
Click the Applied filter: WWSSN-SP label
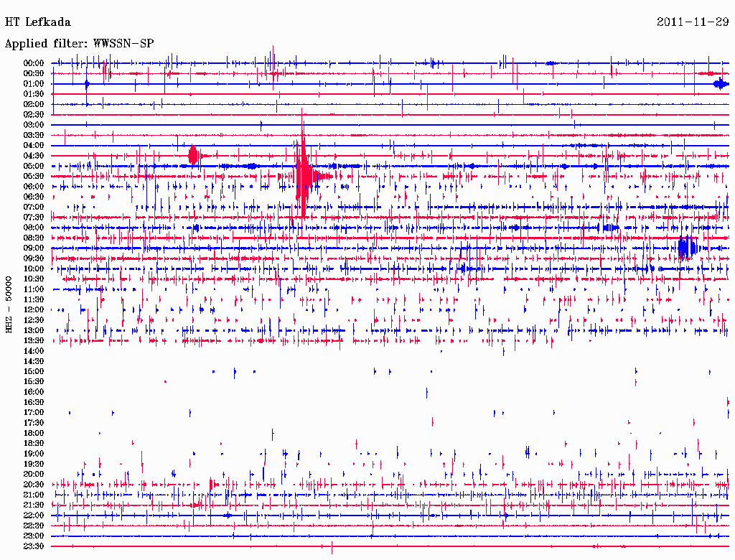coord(79,44)
